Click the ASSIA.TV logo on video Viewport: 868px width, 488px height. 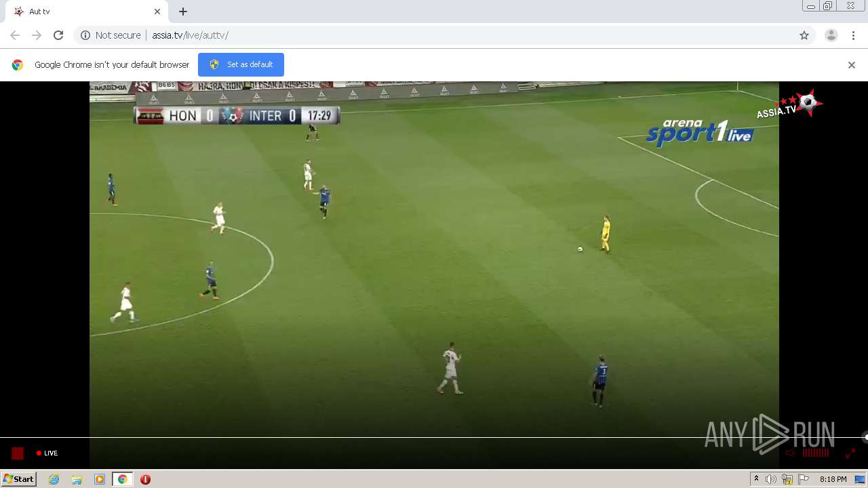coord(789,105)
